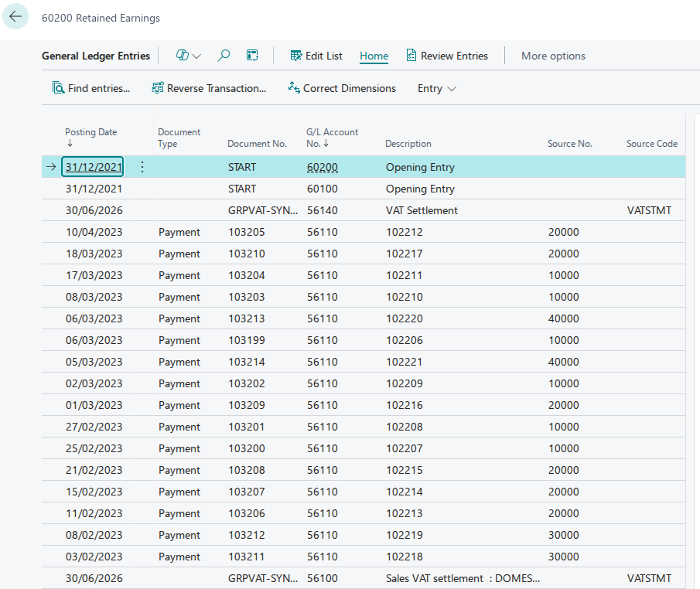Select date 18/03/2023
The width and height of the screenshot is (700, 589).
coord(94,254)
